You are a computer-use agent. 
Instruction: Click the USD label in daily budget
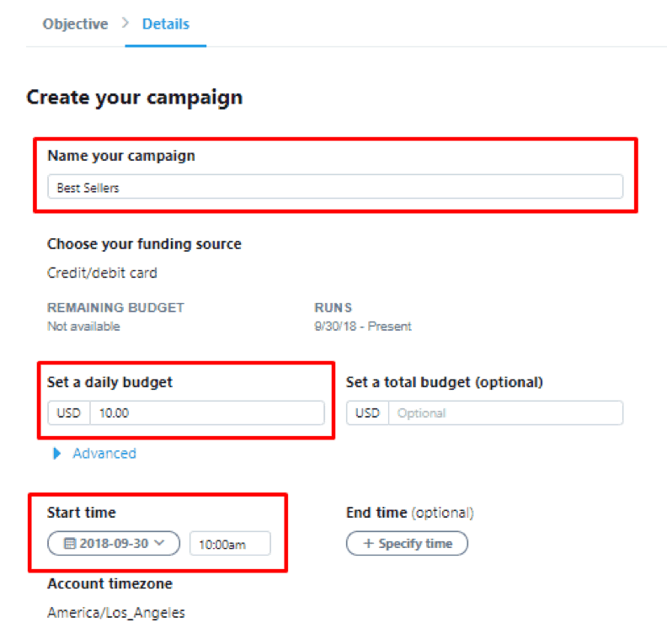click(69, 413)
